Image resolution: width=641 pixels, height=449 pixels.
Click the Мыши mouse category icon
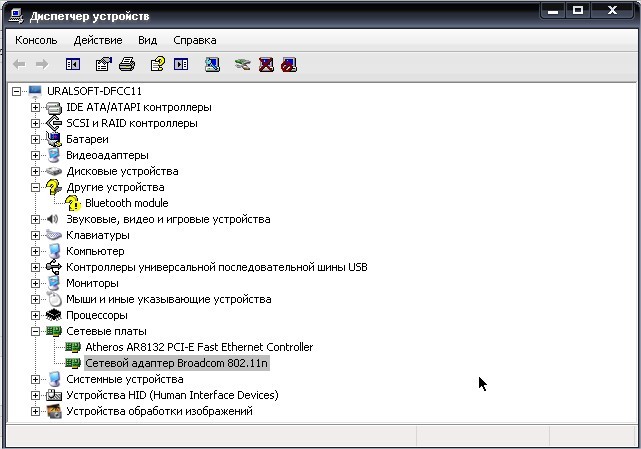coord(54,299)
